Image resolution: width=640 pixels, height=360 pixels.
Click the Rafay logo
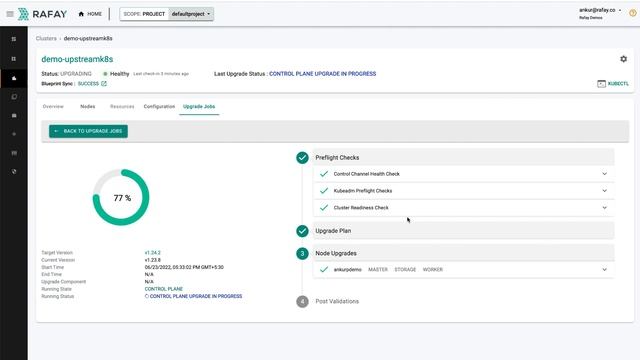pyautogui.click(x=42, y=14)
